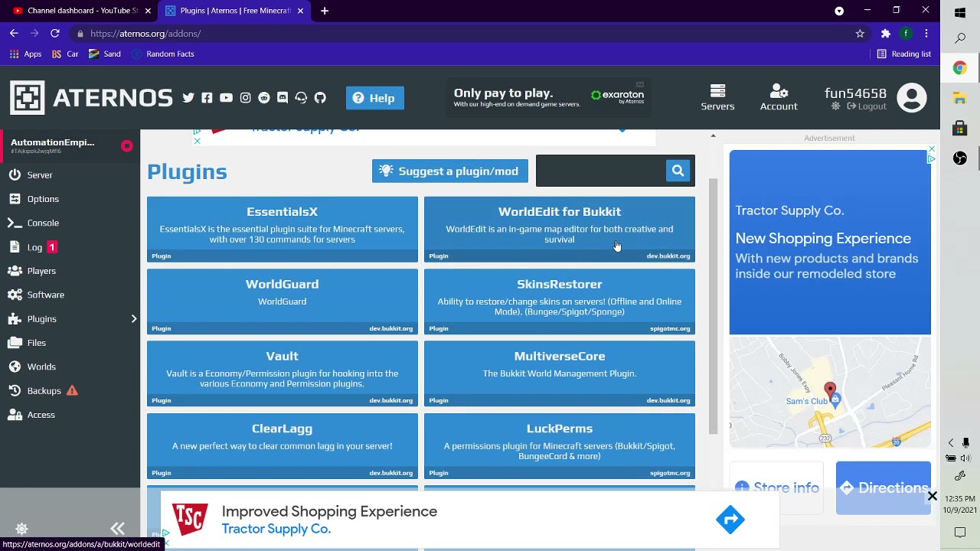Open Backups in the sidebar
The width and height of the screenshot is (980, 551).
[70, 391]
